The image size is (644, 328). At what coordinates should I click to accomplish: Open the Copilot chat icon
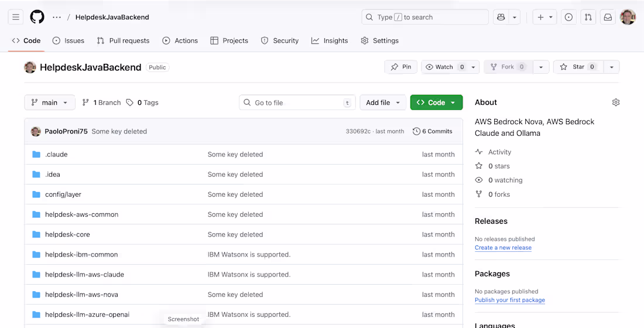click(501, 17)
